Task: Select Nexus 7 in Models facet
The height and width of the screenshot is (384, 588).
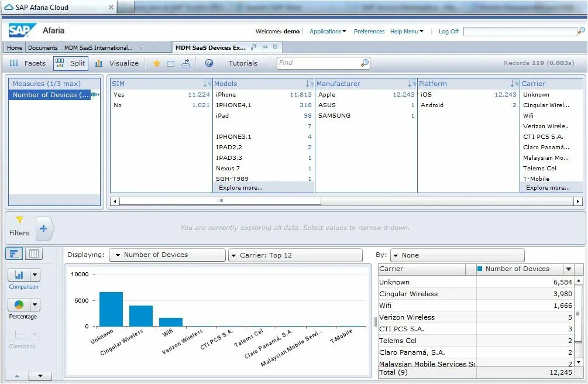Action: 263,168
